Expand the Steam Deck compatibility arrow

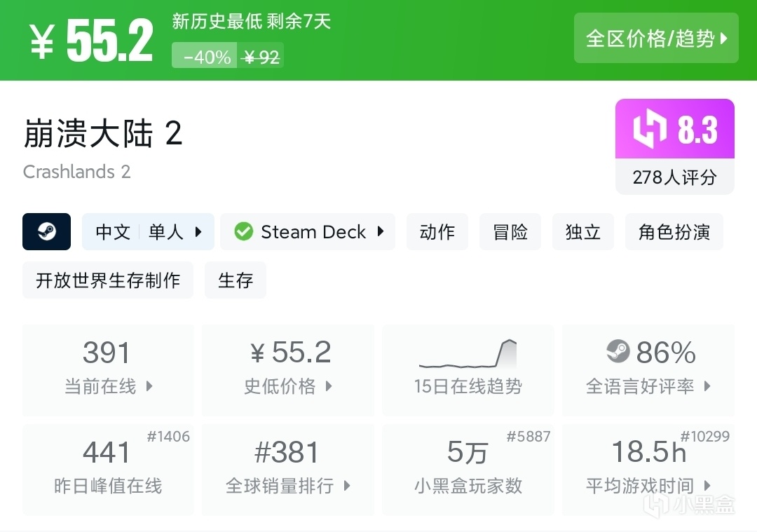click(x=381, y=232)
